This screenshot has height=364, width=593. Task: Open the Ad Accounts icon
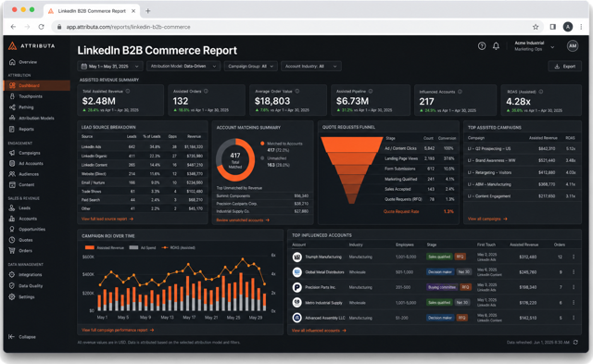12,163
